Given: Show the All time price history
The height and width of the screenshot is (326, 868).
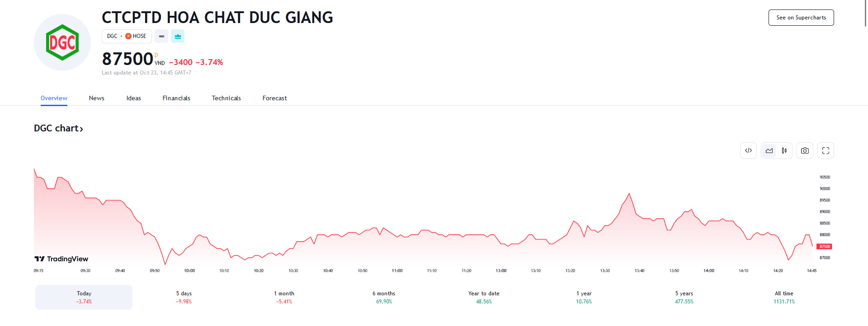Looking at the screenshot, I should coord(784,297).
